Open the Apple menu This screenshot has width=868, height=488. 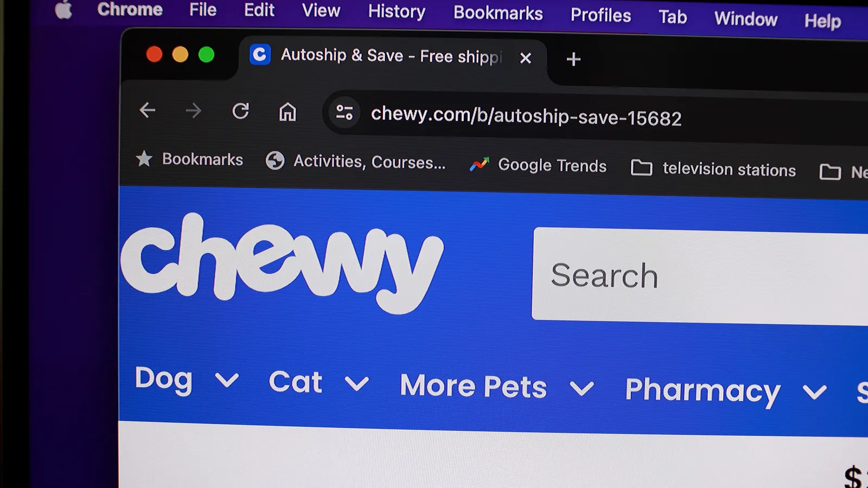63,9
